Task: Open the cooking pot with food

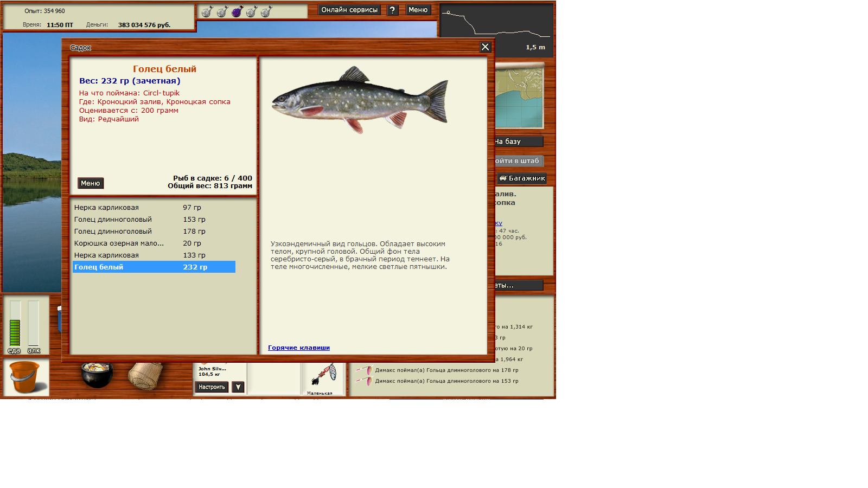Action: point(97,375)
